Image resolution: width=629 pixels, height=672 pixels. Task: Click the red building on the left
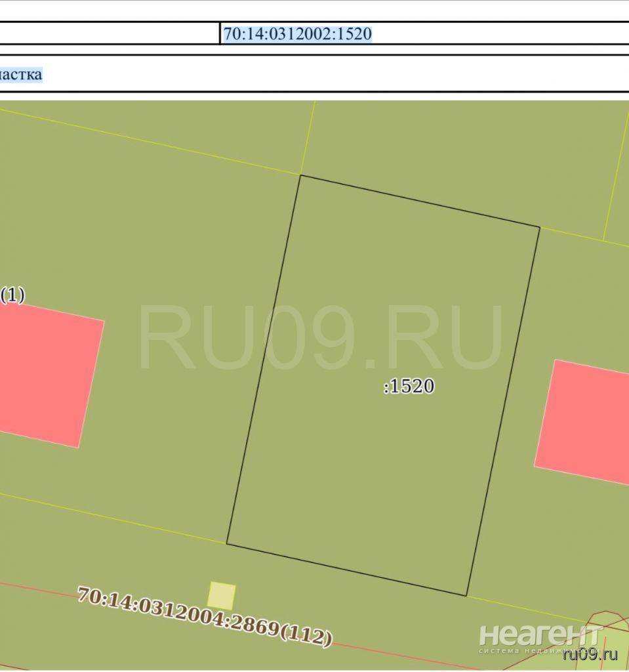(46, 374)
